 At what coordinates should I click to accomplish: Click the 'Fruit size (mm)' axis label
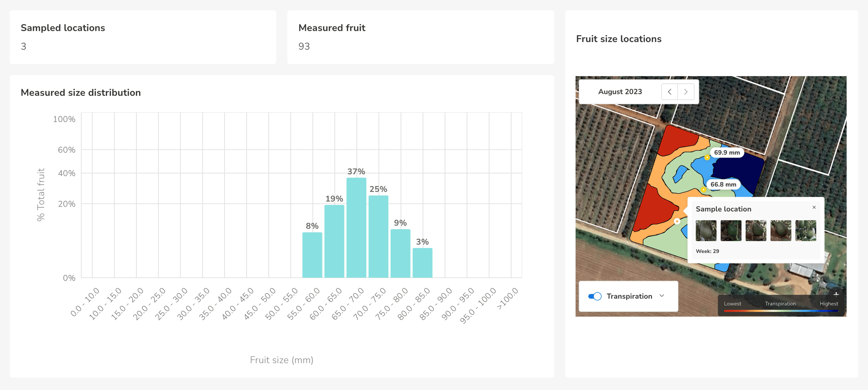282,360
